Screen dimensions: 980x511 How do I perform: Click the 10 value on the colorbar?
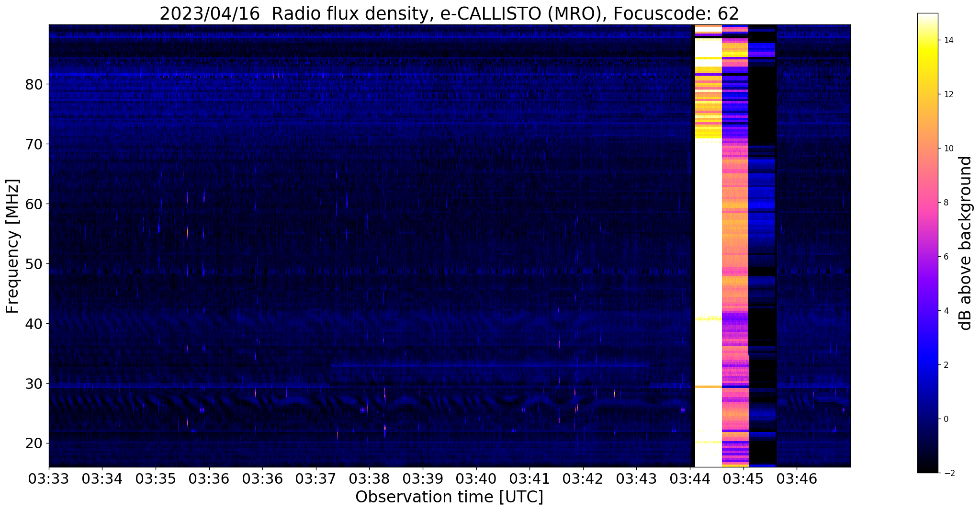pyautogui.click(x=947, y=148)
